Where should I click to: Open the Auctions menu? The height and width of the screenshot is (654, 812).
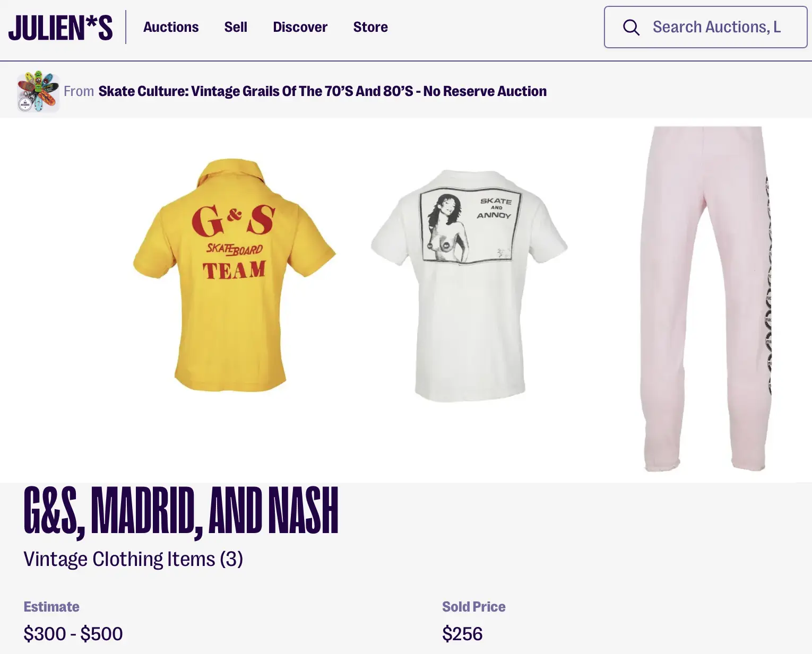(x=171, y=28)
